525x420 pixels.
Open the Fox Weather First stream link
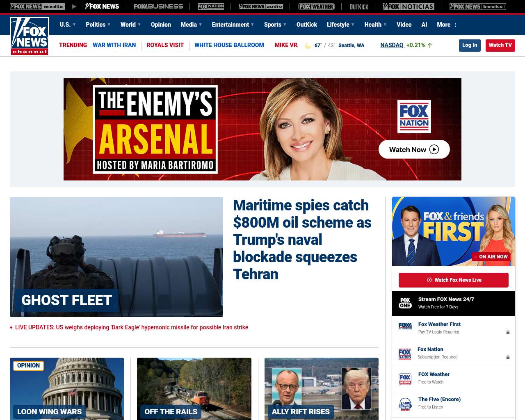point(439,324)
